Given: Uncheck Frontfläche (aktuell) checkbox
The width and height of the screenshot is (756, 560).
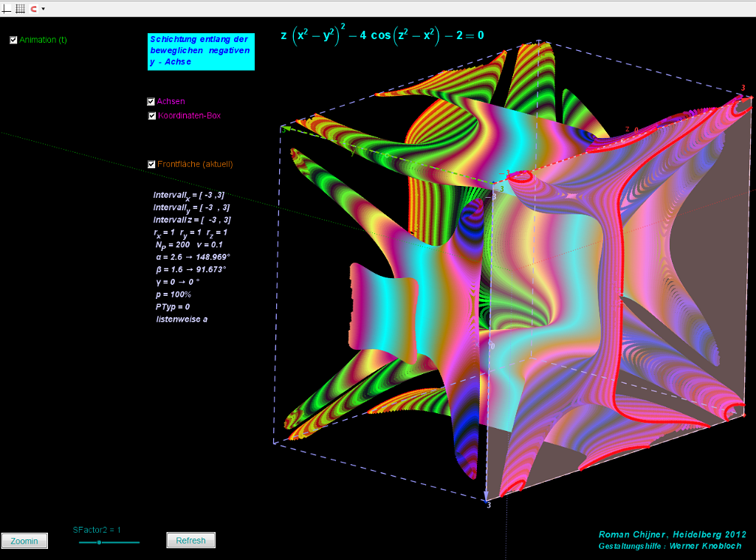Looking at the screenshot, I should click(x=151, y=165).
